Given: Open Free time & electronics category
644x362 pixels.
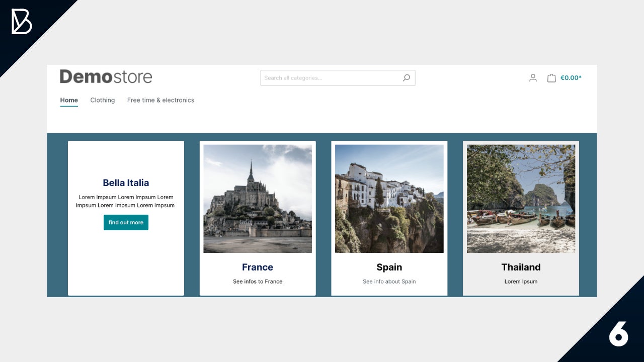Looking at the screenshot, I should (x=160, y=100).
